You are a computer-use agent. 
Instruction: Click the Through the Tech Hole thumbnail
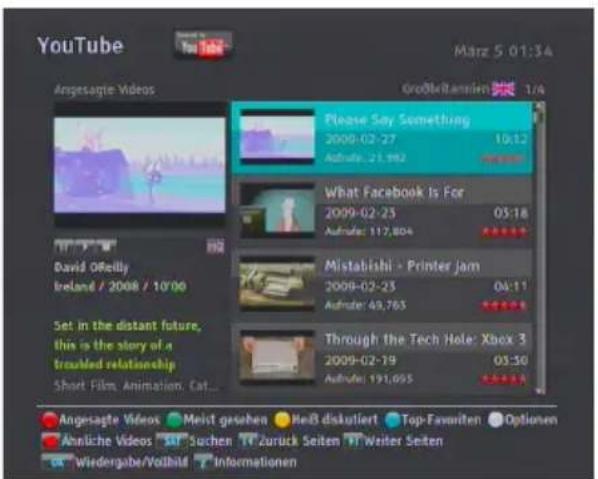pyautogui.click(x=277, y=358)
